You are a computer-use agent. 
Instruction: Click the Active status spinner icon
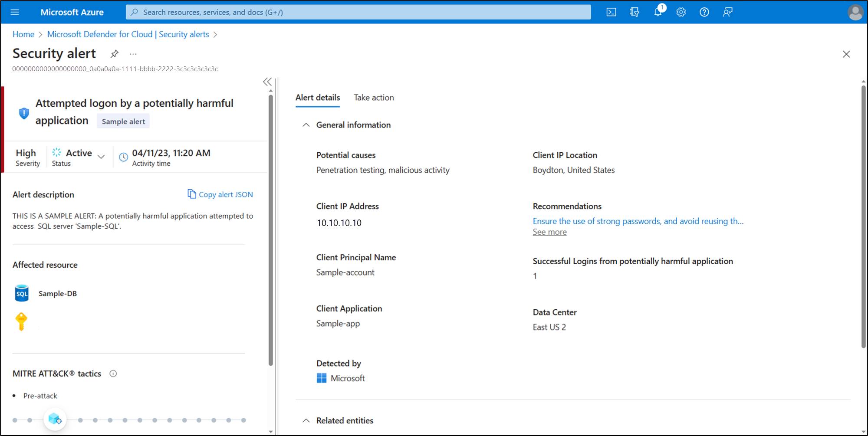point(57,152)
